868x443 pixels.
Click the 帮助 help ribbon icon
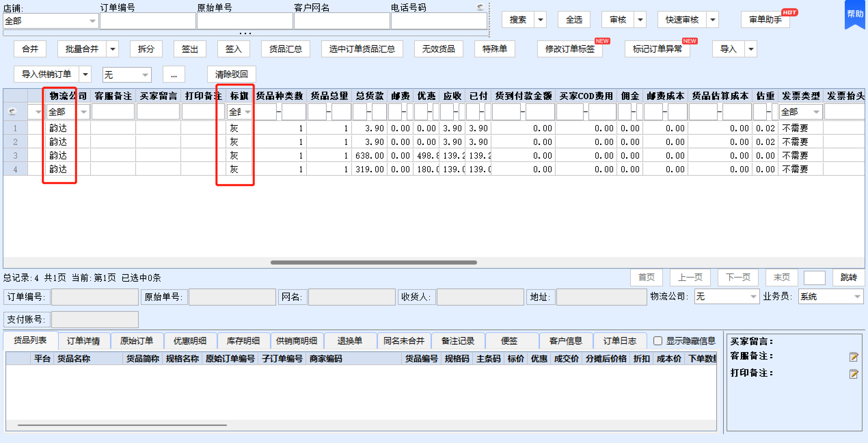pyautogui.click(x=855, y=14)
